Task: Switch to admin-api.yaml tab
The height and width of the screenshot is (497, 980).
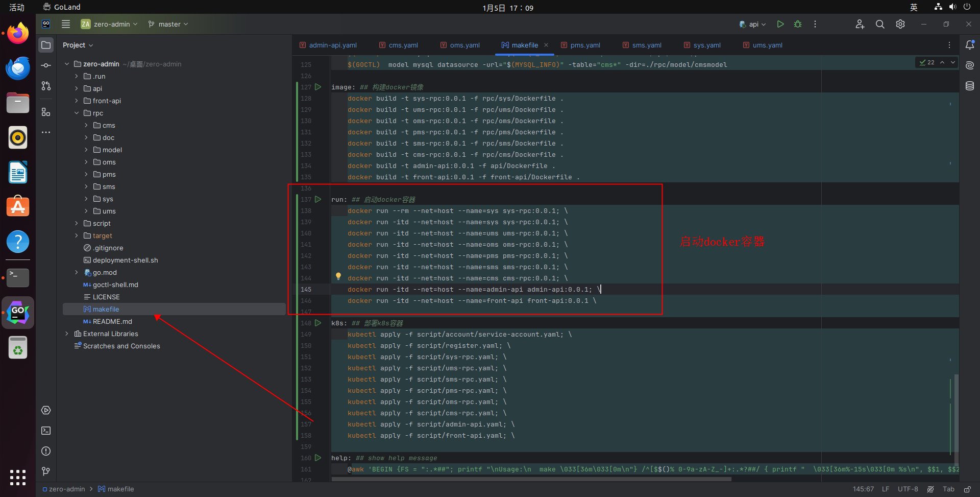Action: coord(328,45)
